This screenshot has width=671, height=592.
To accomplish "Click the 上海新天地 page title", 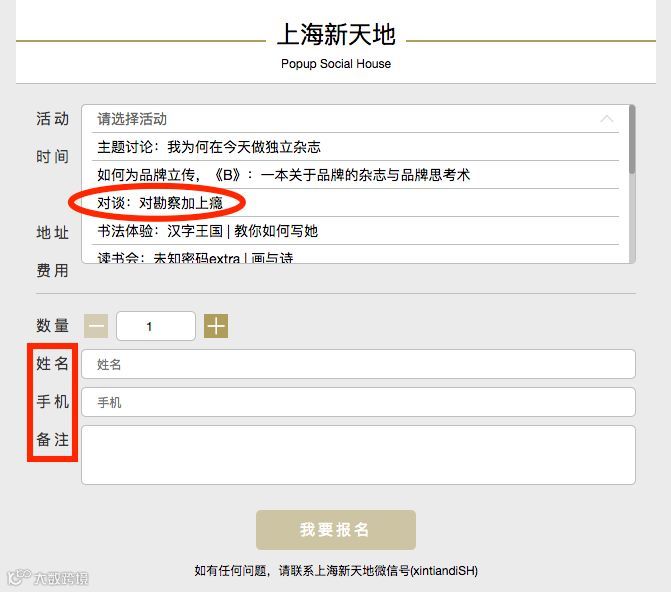I will 336,34.
